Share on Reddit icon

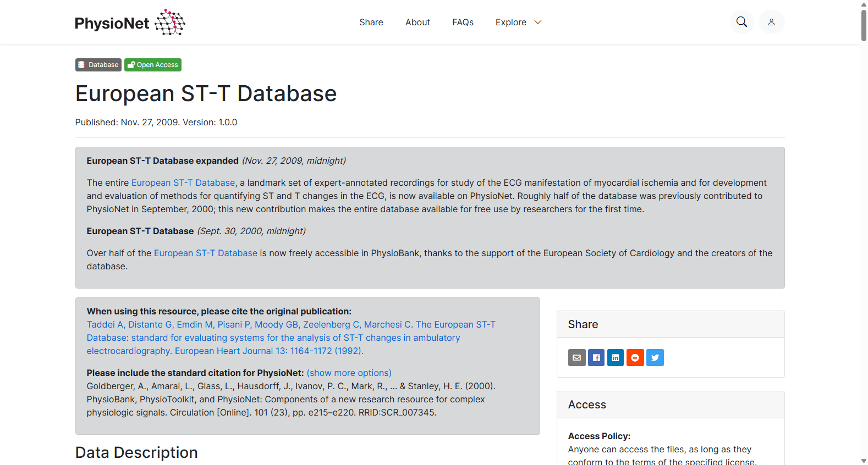635,358
